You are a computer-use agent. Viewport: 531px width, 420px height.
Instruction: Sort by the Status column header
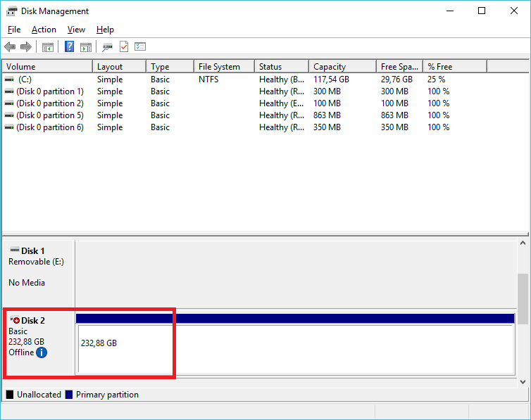[x=282, y=67]
